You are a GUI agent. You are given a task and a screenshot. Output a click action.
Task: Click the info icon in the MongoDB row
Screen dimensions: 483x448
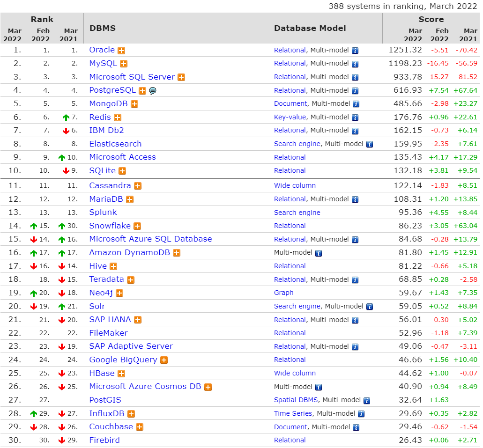tap(356, 104)
